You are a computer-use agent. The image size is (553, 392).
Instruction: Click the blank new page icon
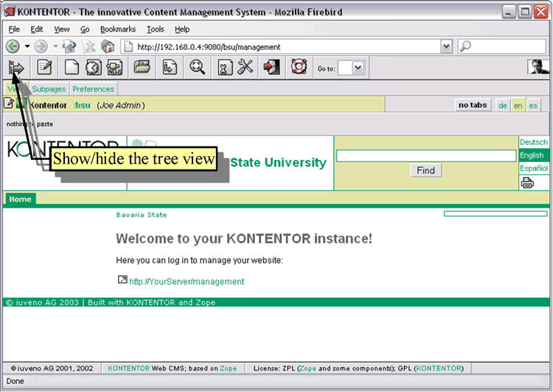(x=72, y=68)
